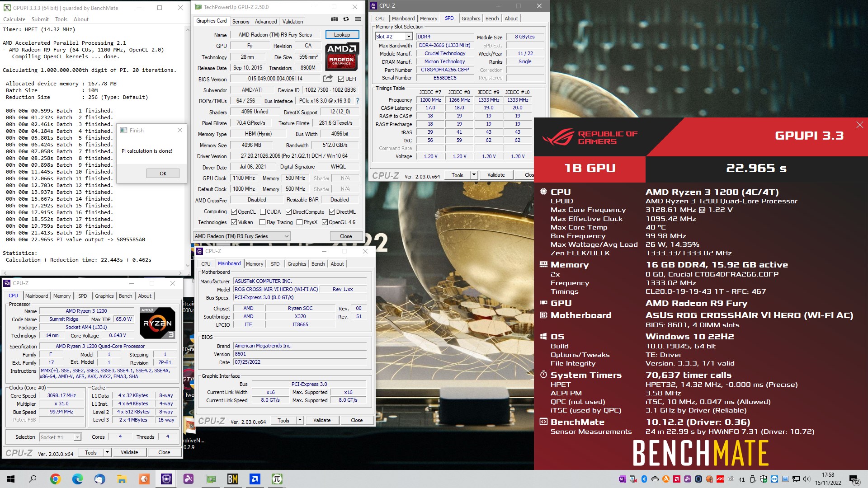The height and width of the screenshot is (488, 868).
Task: Open the volume control tray icon
Action: point(807,479)
